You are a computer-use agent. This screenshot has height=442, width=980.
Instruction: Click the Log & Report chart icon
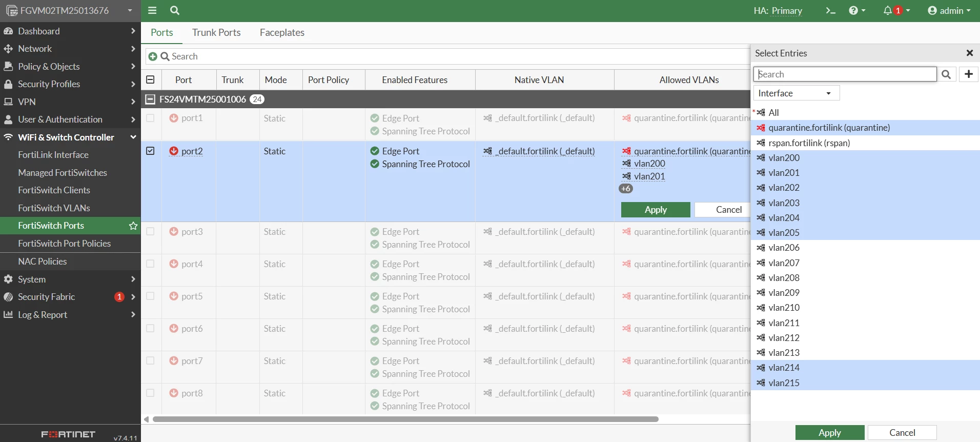coord(8,314)
